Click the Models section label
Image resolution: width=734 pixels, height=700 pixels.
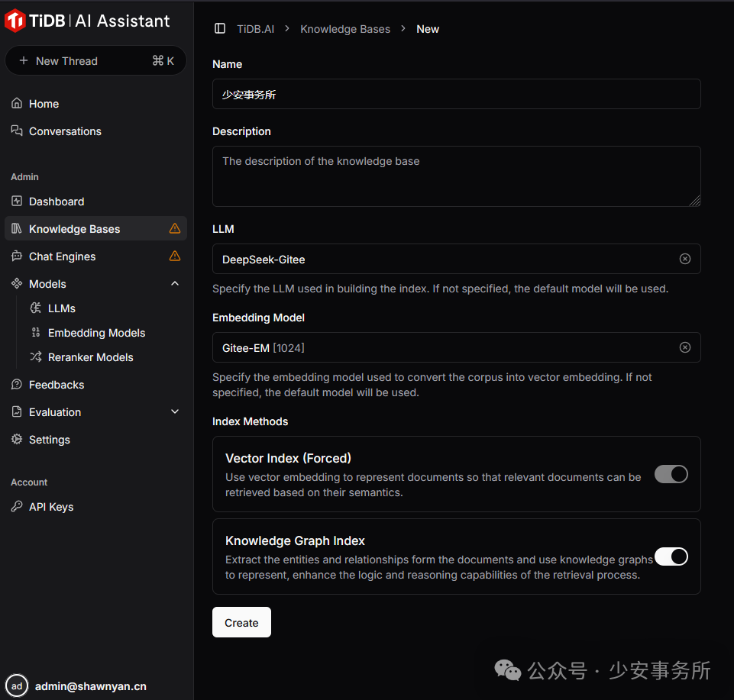pyautogui.click(x=47, y=284)
